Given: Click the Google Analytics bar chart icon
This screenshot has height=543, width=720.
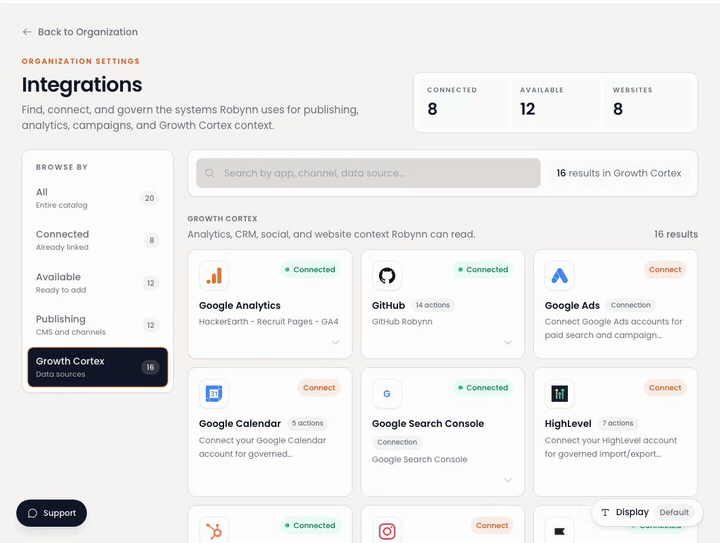Looking at the screenshot, I should click(214, 276).
